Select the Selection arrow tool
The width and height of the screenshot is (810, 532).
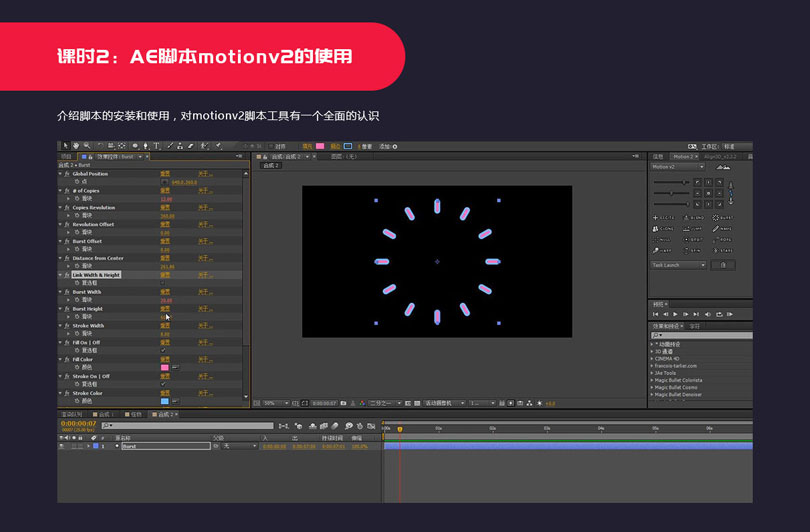(x=66, y=146)
